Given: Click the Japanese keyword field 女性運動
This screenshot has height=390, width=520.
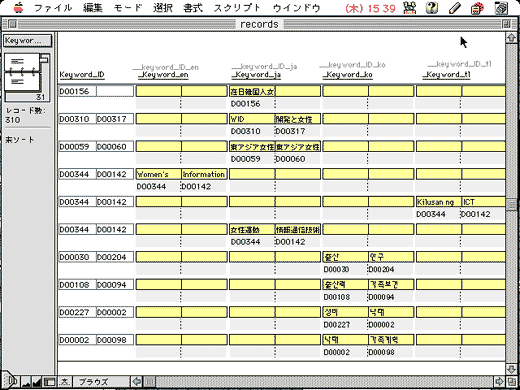Looking at the screenshot, I should (x=252, y=229).
